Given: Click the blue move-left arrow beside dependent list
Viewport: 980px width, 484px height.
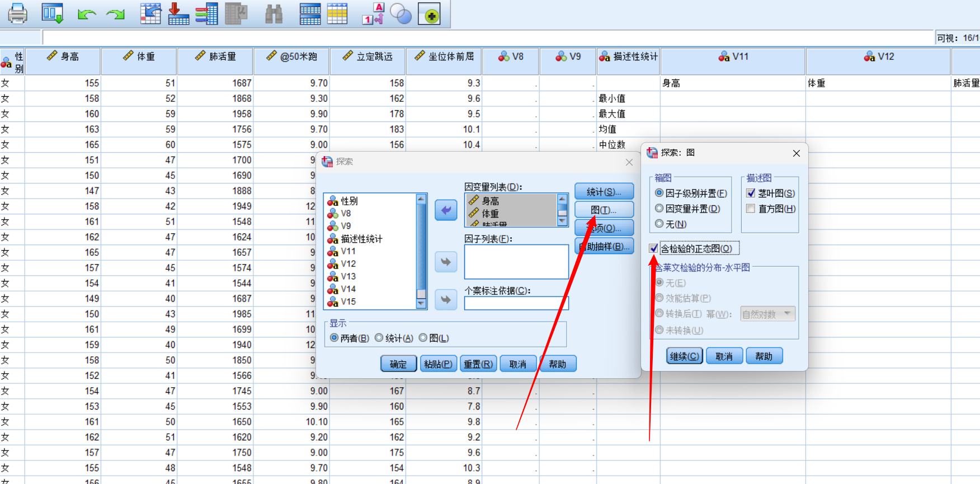Looking at the screenshot, I should (446, 210).
